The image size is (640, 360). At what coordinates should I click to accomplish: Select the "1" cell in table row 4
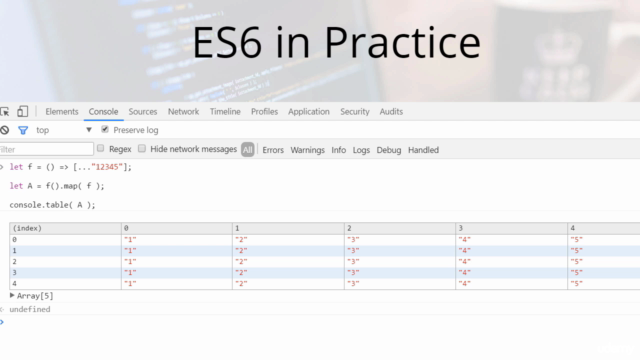pyautogui.click(x=177, y=284)
